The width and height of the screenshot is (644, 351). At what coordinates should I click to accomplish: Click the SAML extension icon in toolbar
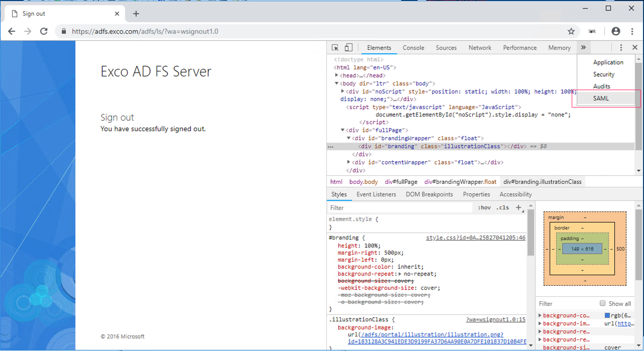592,31
